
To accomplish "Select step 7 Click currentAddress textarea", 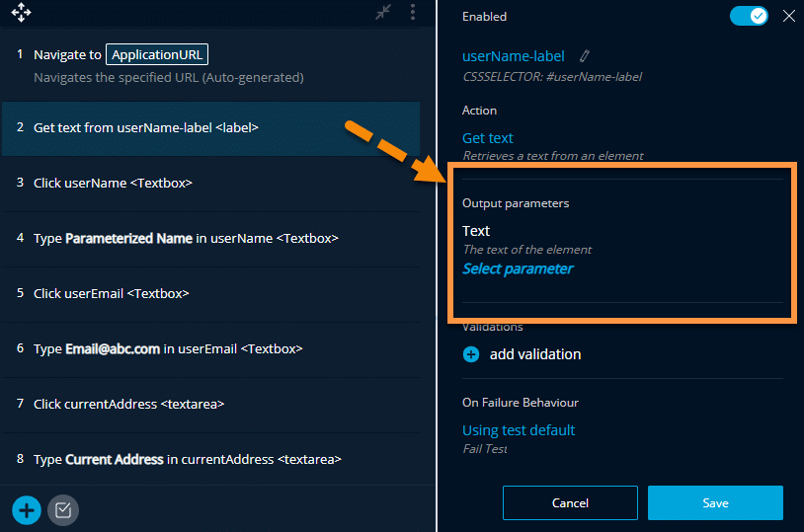I will coord(210,405).
